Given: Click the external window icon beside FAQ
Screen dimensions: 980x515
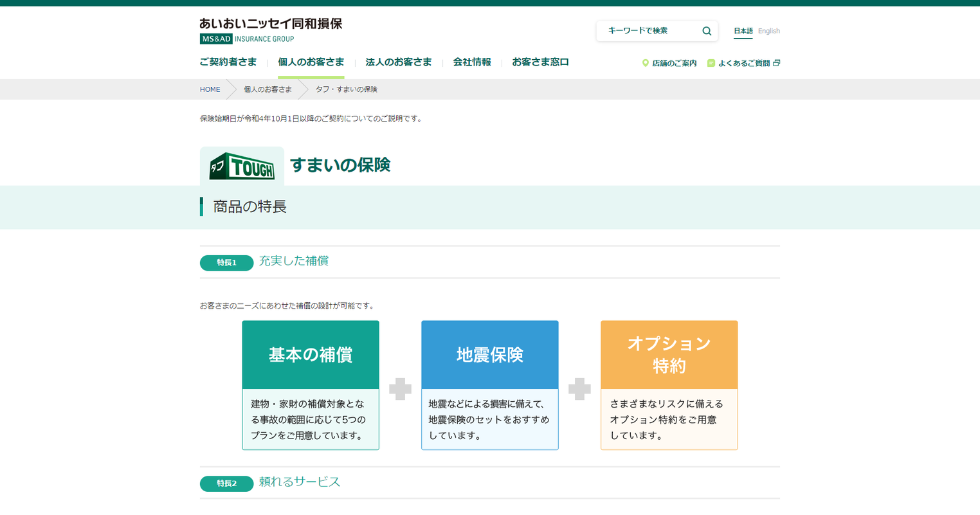Looking at the screenshot, I should pyautogui.click(x=776, y=63).
